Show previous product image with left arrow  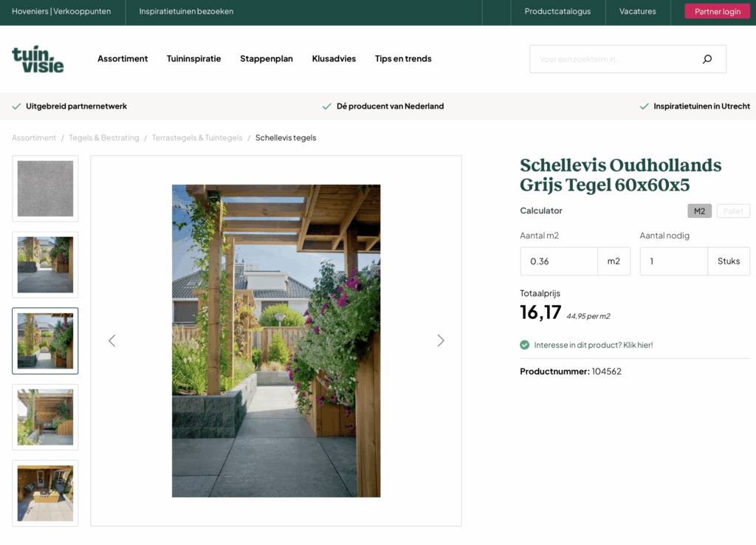click(x=112, y=340)
